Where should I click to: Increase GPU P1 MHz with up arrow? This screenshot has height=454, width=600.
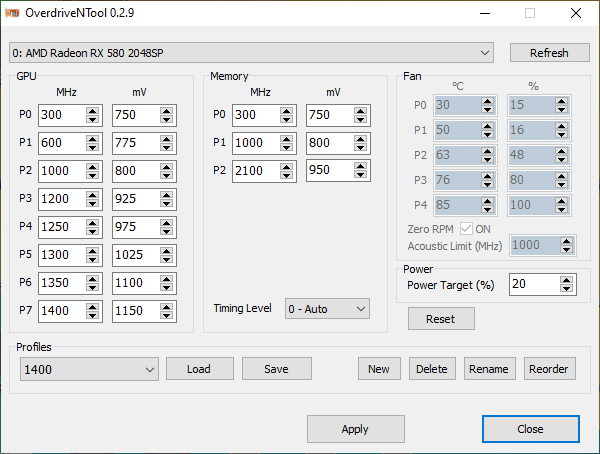point(93,139)
